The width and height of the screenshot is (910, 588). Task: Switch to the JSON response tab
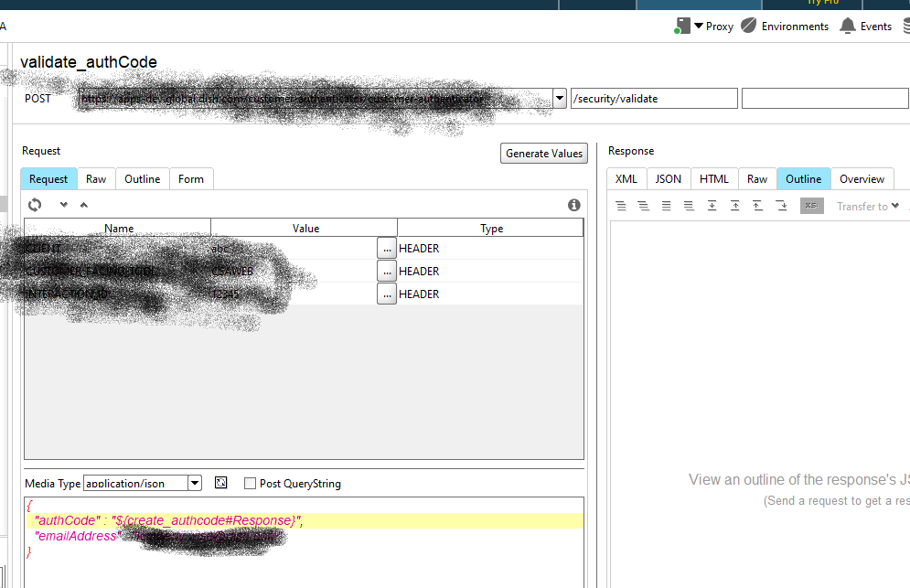(668, 179)
